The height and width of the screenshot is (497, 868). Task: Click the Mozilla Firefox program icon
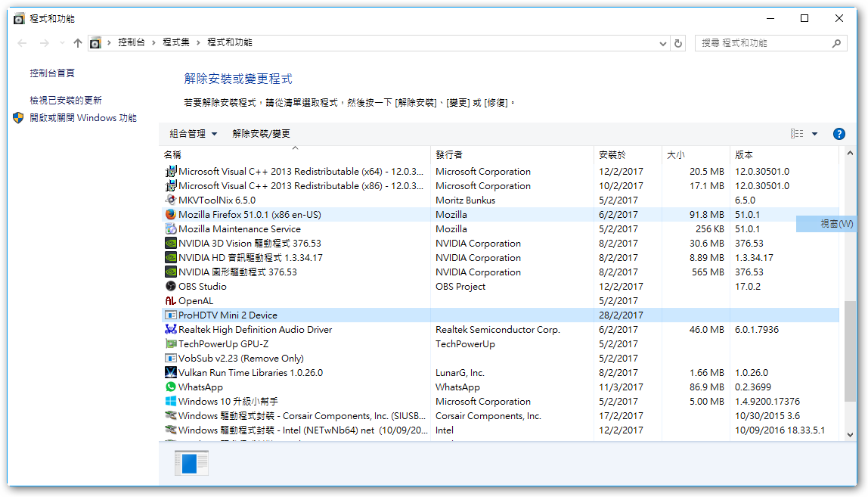click(x=171, y=214)
